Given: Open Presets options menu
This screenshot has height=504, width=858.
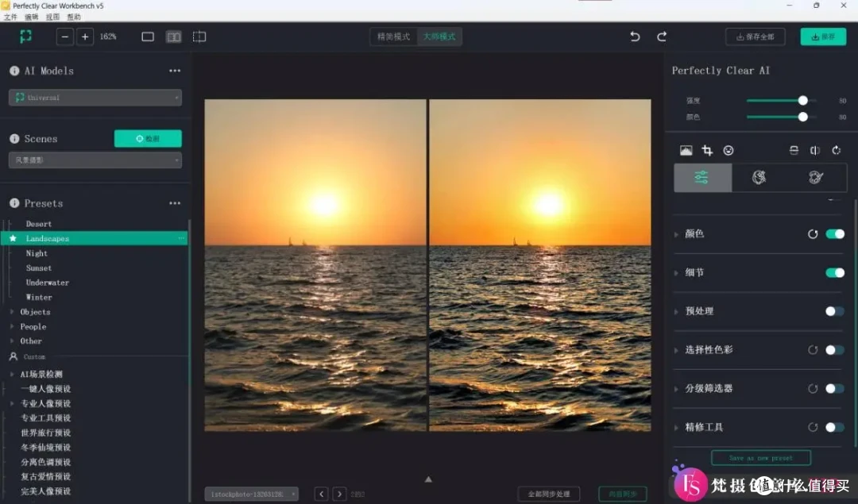Looking at the screenshot, I should (175, 203).
